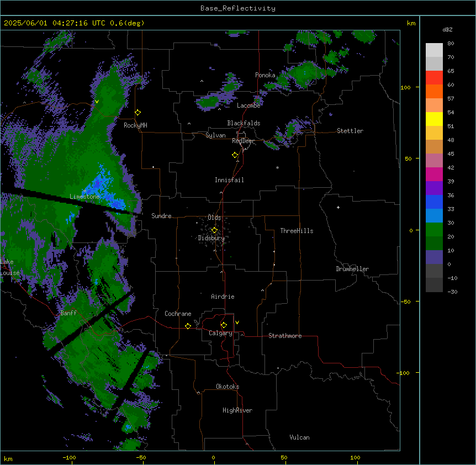Click the Limestone label
This screenshot has width=476, height=465.
84,197
